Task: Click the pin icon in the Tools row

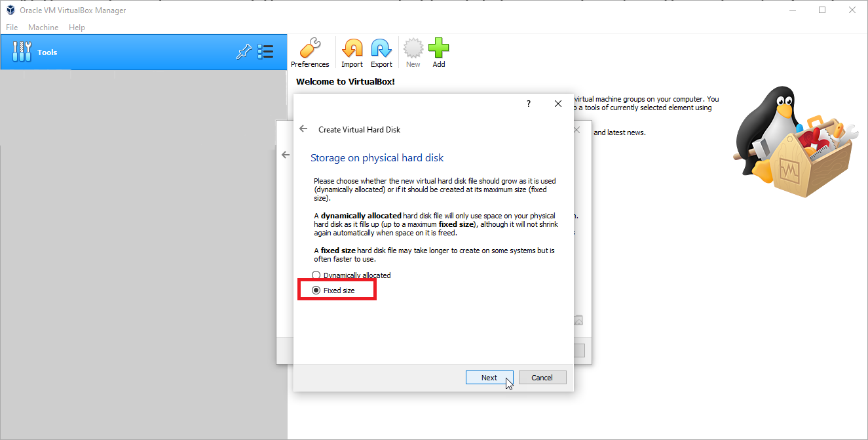Action: (244, 52)
